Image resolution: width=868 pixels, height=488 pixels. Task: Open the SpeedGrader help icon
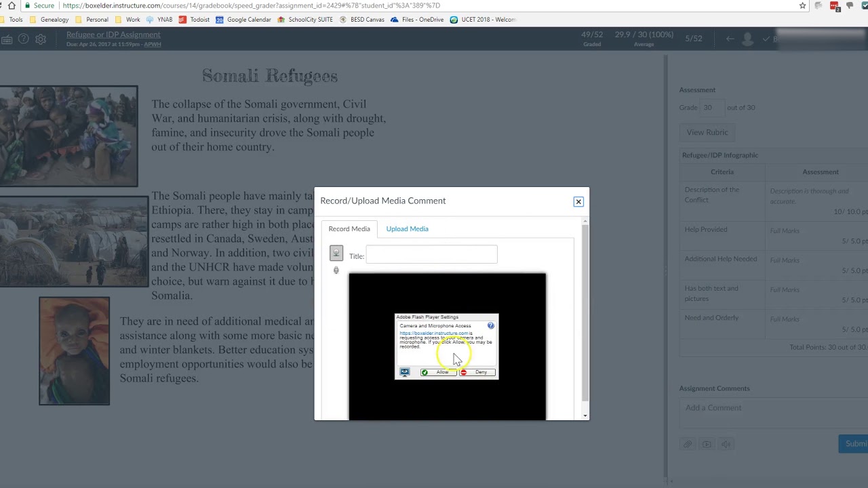(23, 39)
